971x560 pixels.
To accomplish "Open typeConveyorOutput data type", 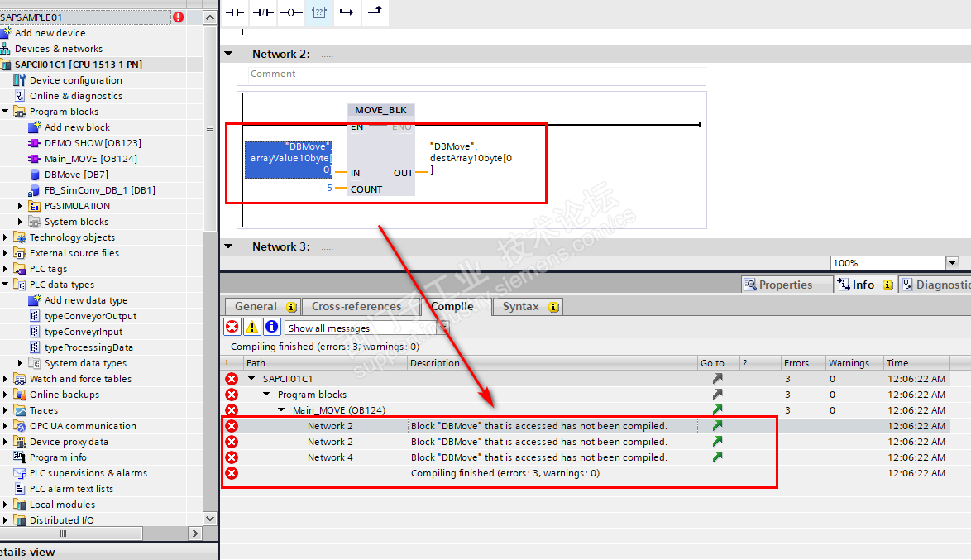I will pyautogui.click(x=90, y=316).
